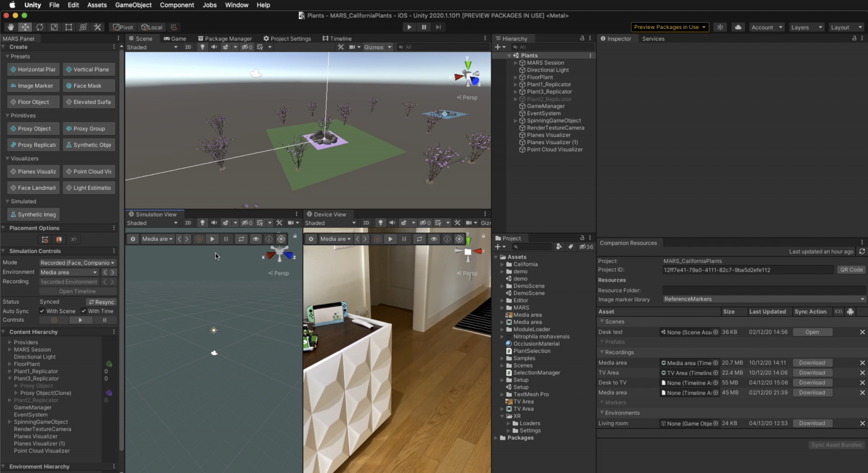Click the Resync button
Screen dimensions: 868x473
[x=101, y=302]
